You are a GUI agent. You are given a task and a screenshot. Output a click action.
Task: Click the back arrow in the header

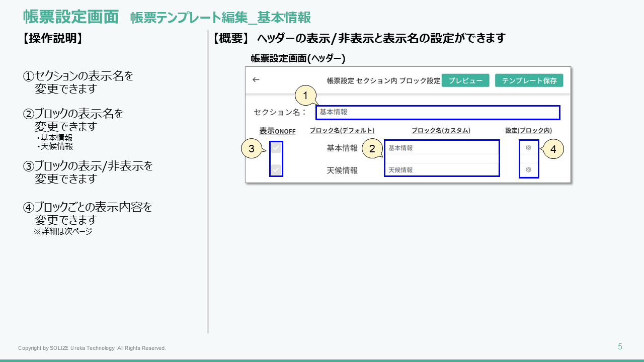[256, 80]
